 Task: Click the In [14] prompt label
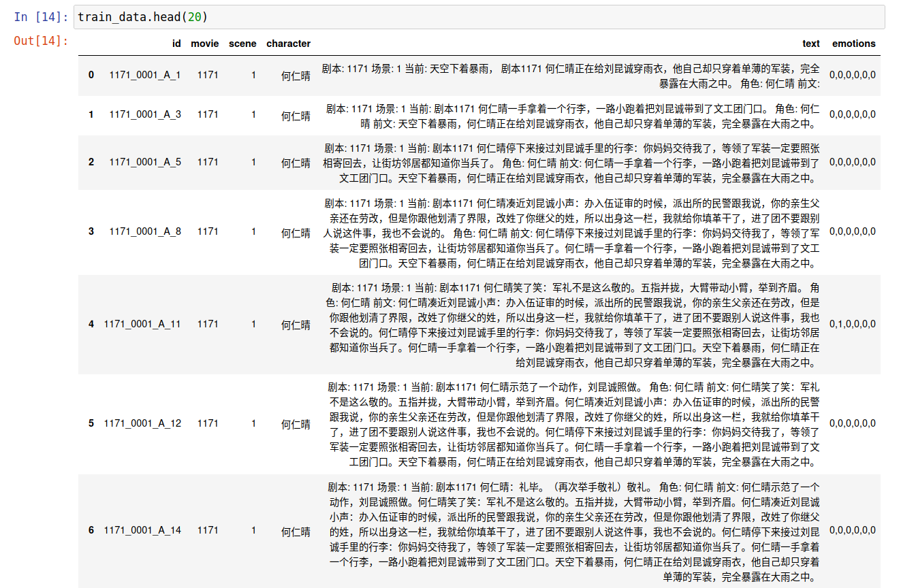click(40, 17)
